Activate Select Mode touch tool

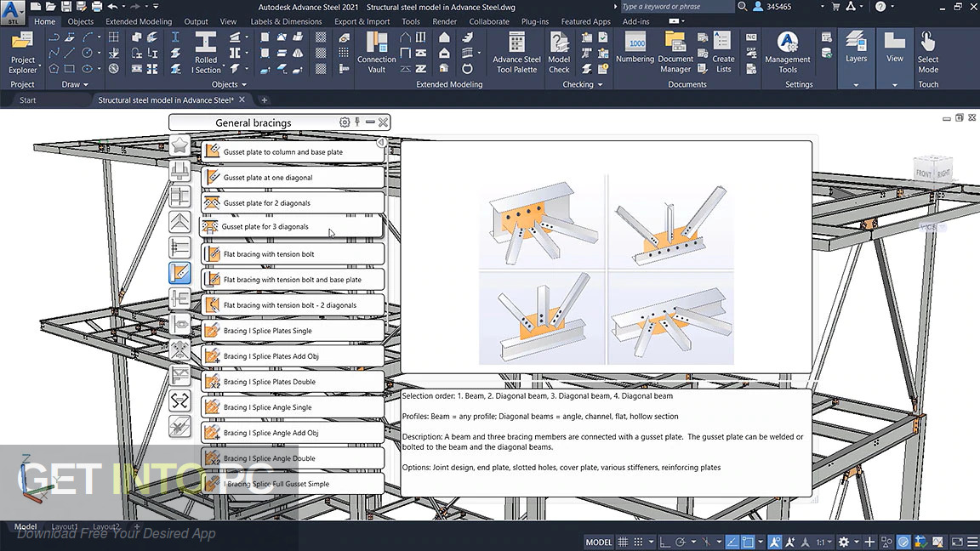point(927,53)
